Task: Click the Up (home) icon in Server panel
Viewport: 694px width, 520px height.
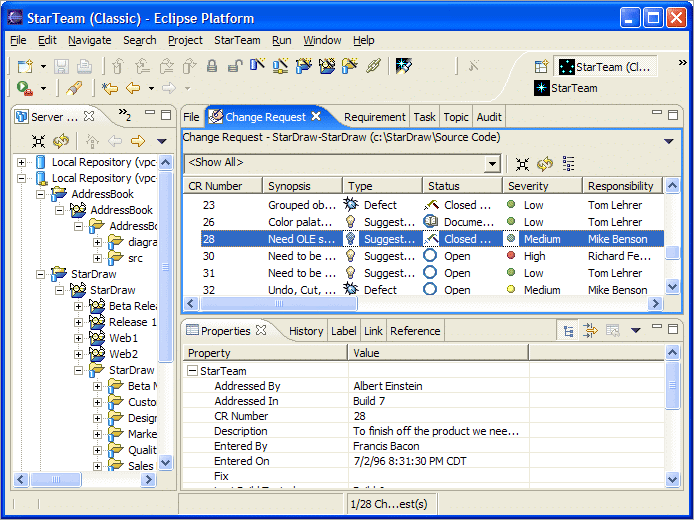Action: click(x=92, y=142)
